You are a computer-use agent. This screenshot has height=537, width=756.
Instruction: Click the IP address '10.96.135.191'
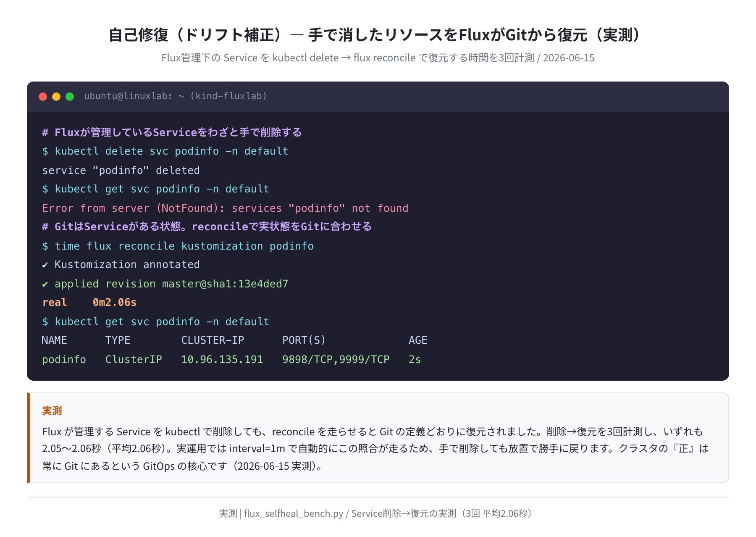[222, 359]
